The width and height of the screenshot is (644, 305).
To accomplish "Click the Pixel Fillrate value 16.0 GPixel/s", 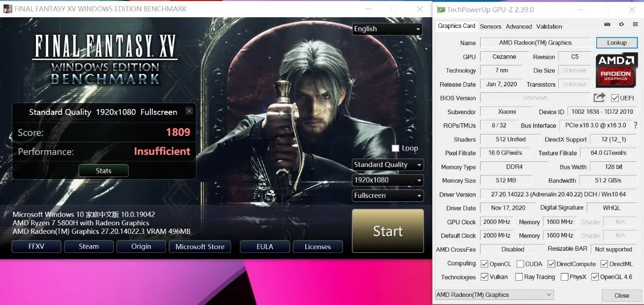I will pos(505,153).
